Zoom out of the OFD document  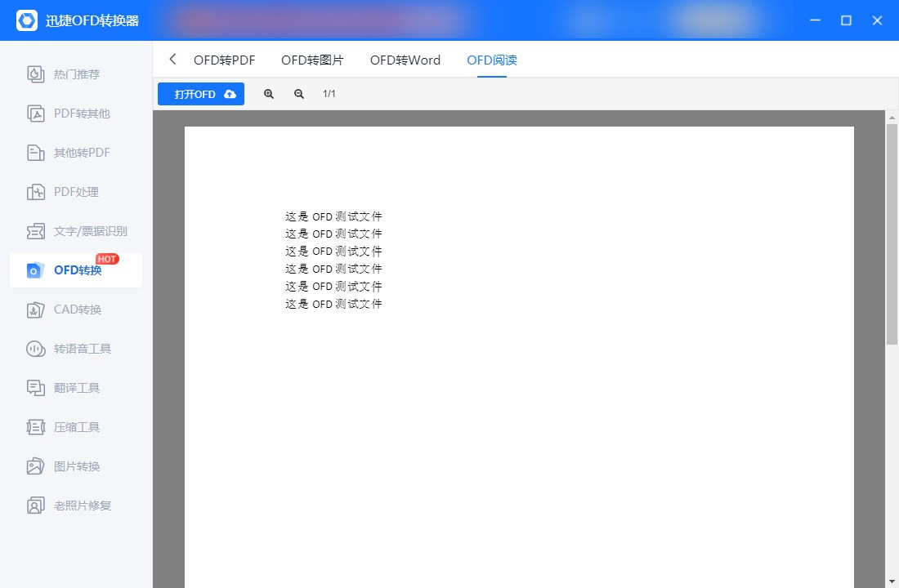point(299,94)
